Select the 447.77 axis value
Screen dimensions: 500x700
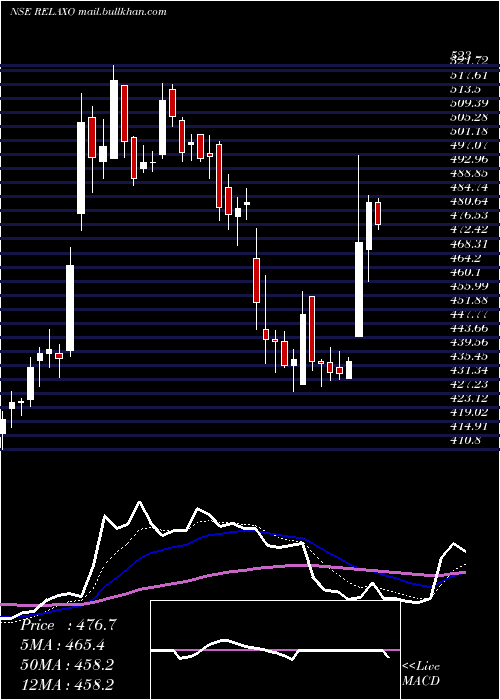[469, 314]
